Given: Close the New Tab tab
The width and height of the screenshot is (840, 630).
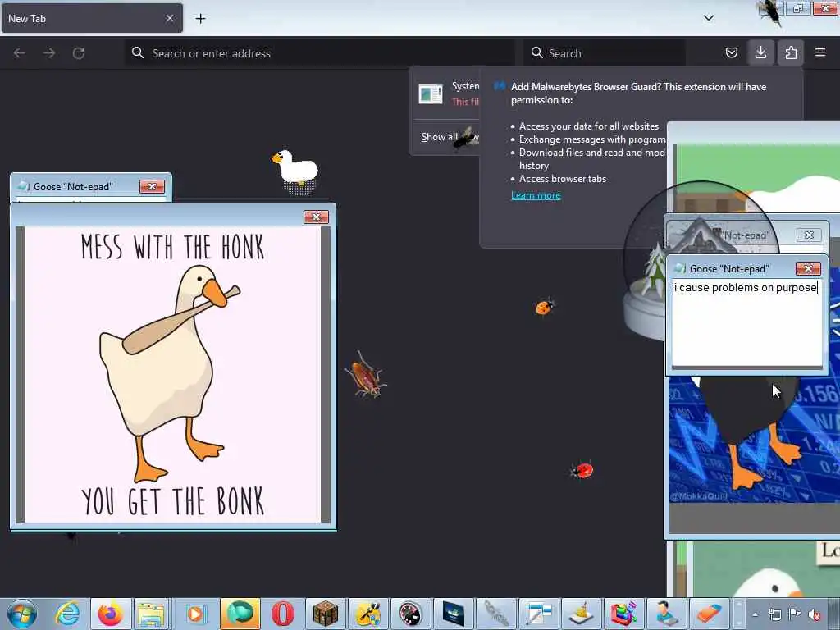Looking at the screenshot, I should (170, 18).
